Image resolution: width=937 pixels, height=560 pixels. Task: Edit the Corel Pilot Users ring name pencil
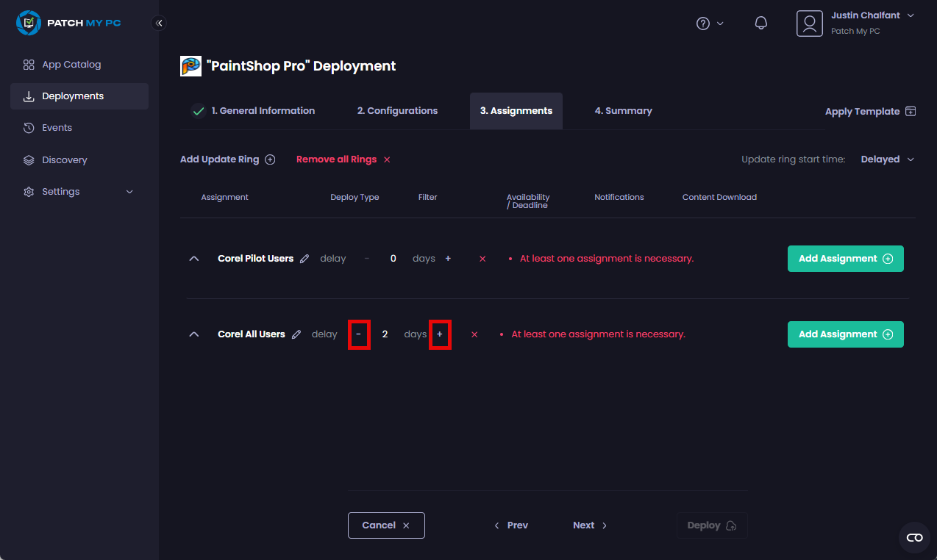304,258
